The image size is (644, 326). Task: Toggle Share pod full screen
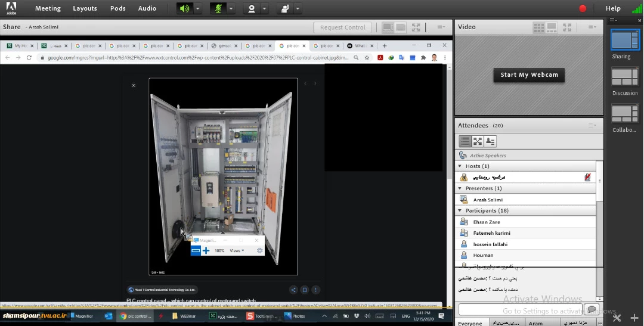pos(416,27)
